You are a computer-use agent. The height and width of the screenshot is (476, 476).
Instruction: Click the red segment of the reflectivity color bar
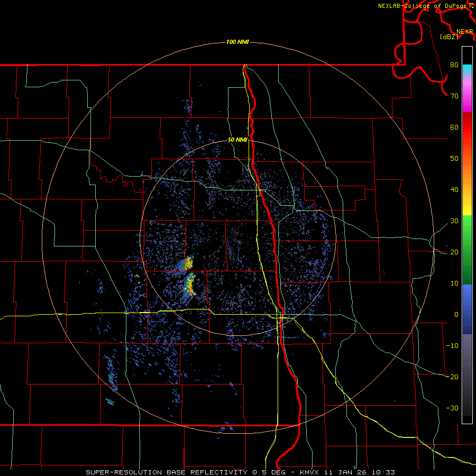pos(467,127)
